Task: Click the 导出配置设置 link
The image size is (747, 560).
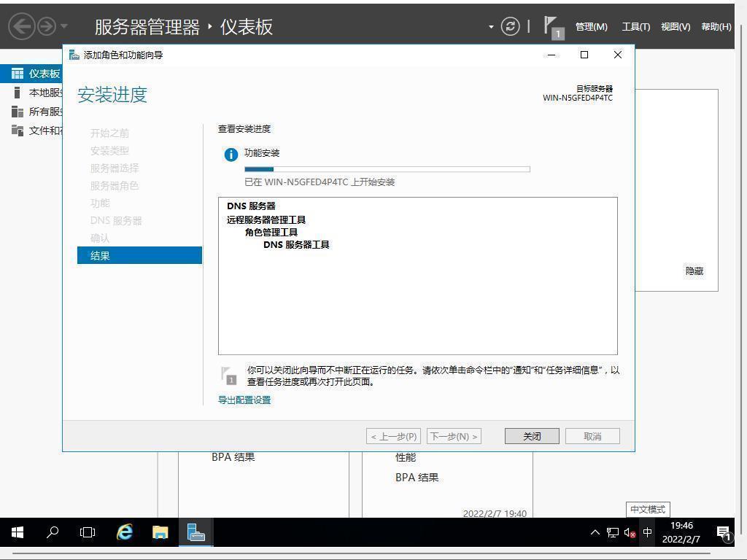Action: pyautogui.click(x=244, y=400)
